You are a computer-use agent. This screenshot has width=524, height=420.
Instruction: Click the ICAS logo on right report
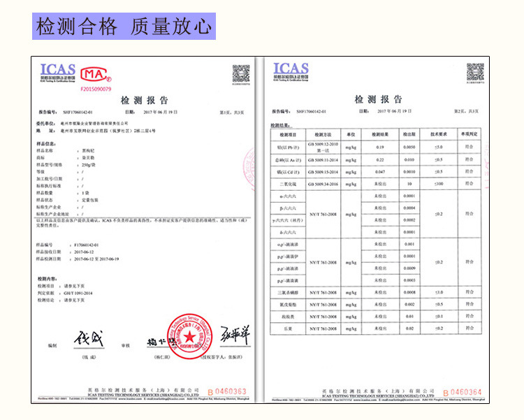[x=291, y=71]
